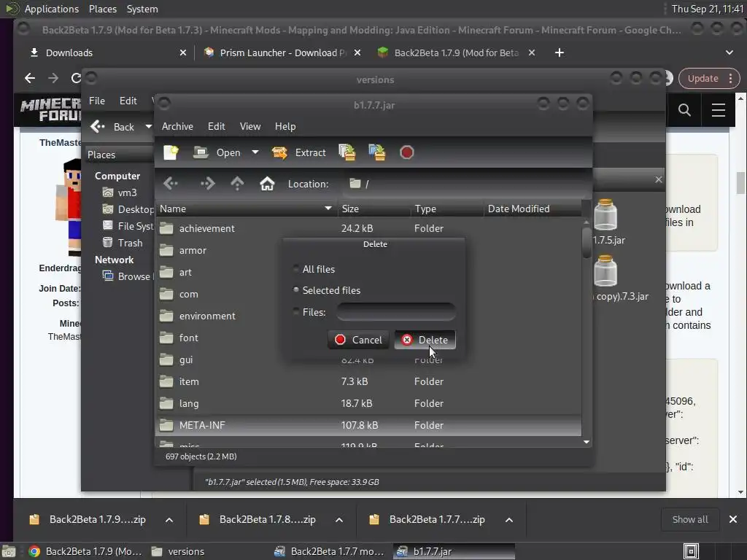Open Edit menu in versions window
This screenshot has width=747, height=560.
click(x=128, y=101)
